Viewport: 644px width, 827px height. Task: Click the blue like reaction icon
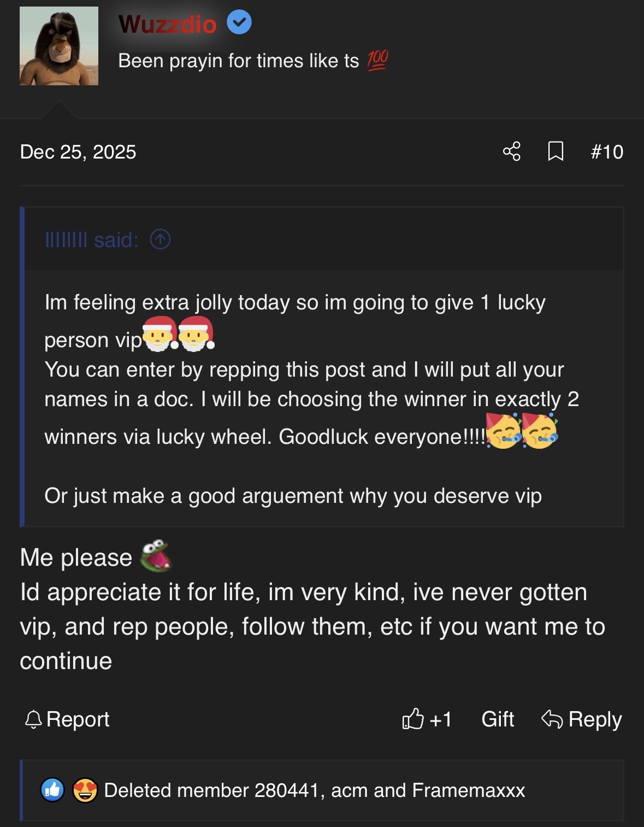(x=52, y=790)
